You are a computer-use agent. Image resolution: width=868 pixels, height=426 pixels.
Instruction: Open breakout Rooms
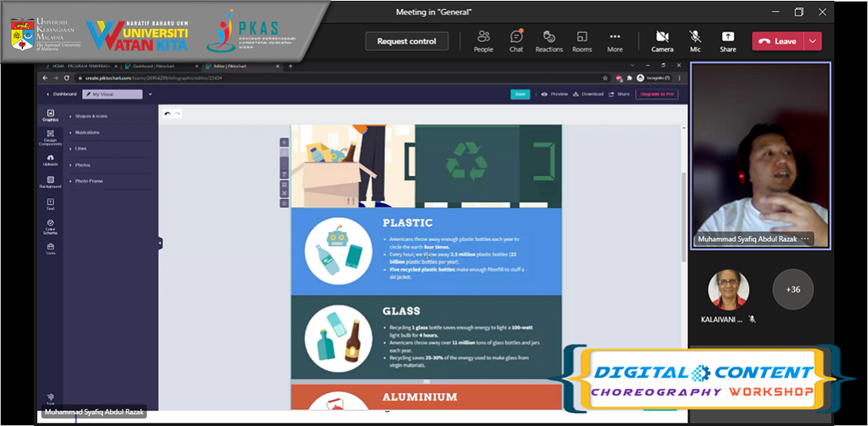pyautogui.click(x=582, y=41)
